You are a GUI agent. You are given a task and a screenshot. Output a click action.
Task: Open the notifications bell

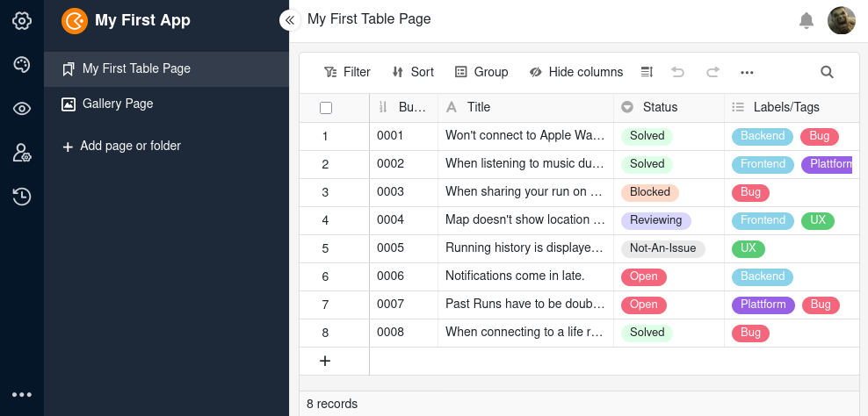click(x=806, y=20)
